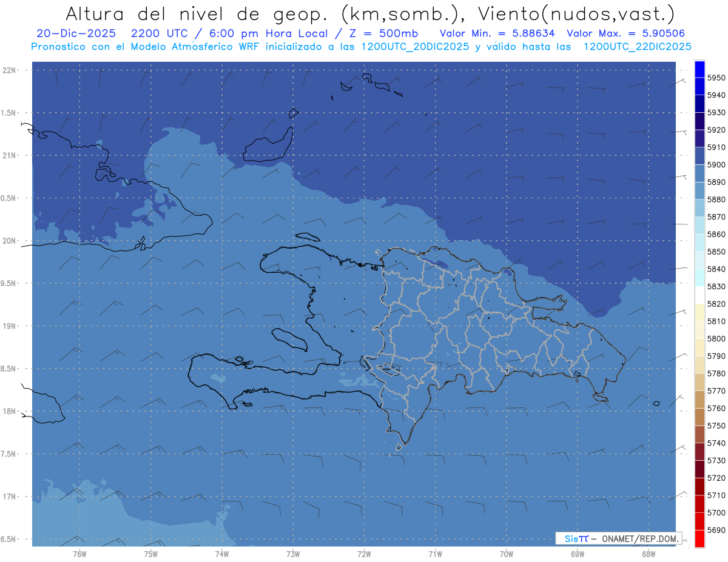Click the '21N' latitude label

[10, 155]
